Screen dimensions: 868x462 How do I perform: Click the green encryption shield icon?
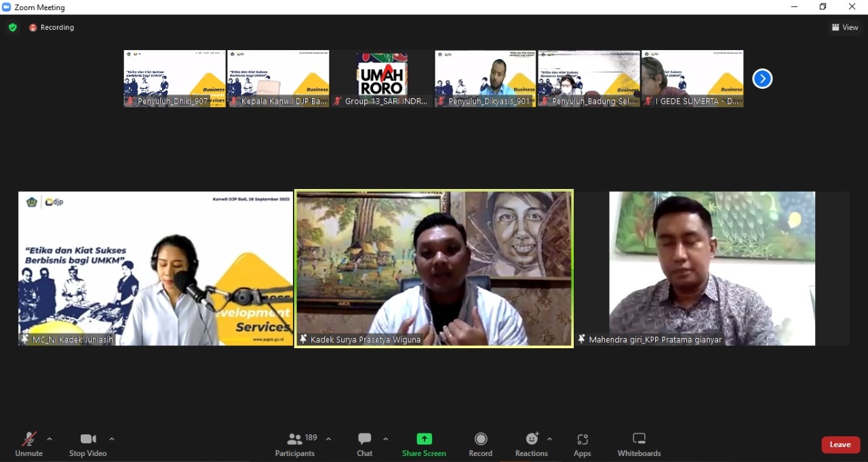(12, 27)
